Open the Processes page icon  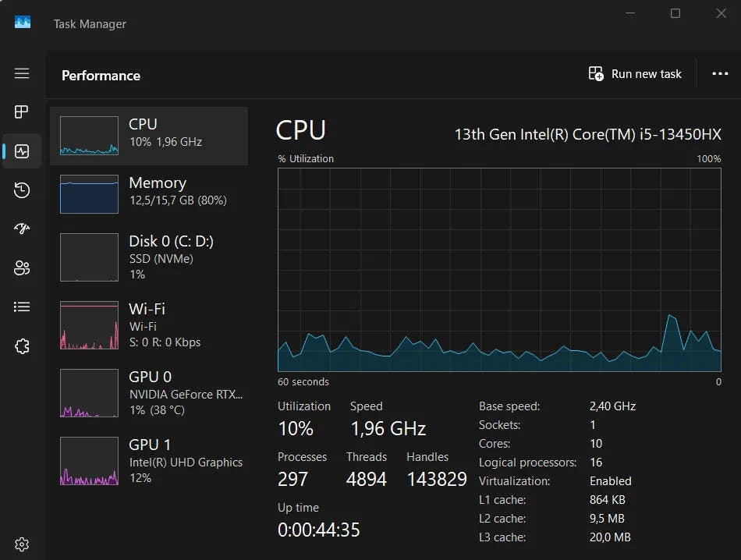[22, 112]
